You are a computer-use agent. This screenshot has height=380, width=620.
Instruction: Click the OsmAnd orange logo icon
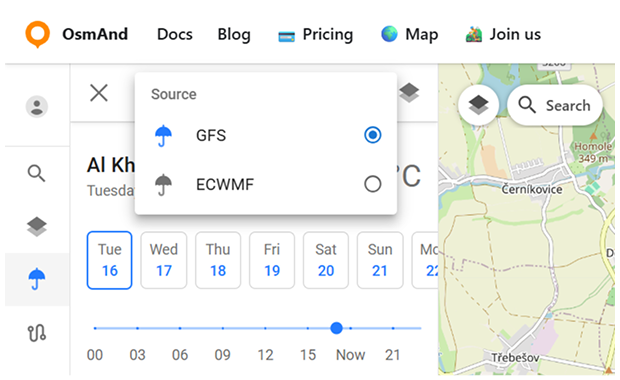[38, 34]
